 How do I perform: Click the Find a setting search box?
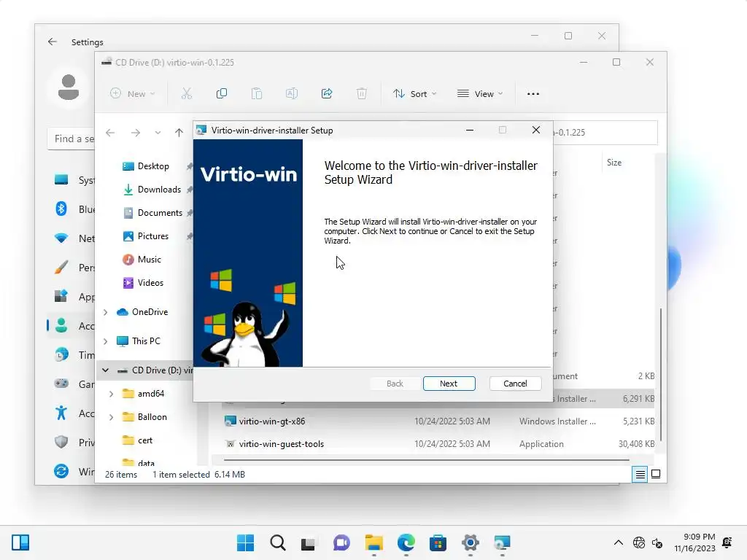tap(71, 139)
